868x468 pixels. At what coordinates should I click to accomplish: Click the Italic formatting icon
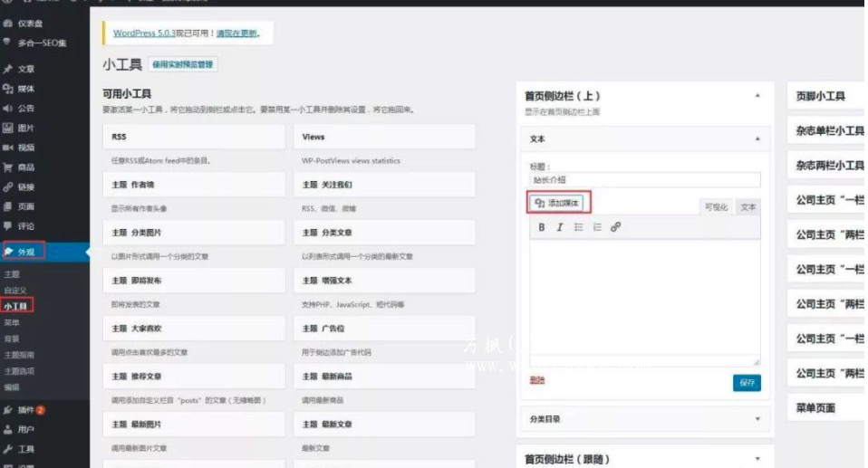tap(560, 227)
